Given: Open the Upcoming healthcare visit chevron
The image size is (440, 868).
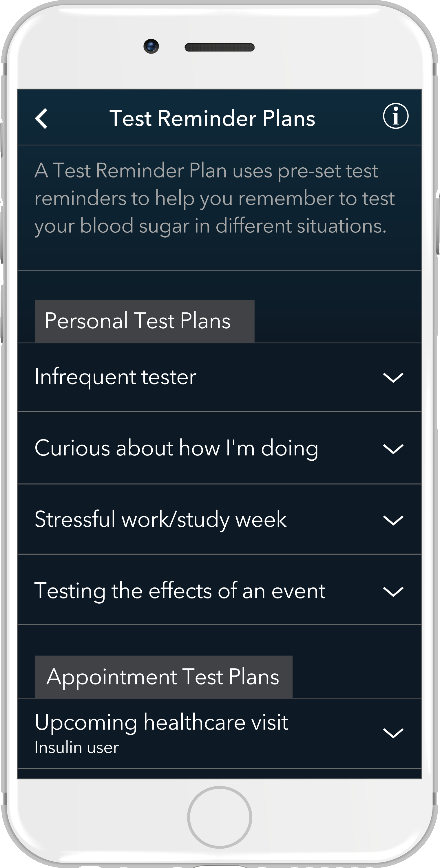Looking at the screenshot, I should point(393,731).
